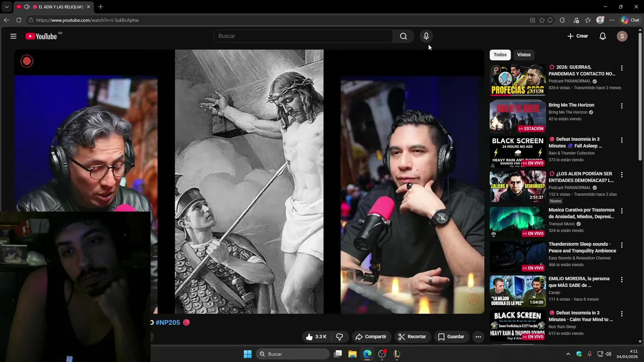The height and width of the screenshot is (362, 644).
Task: Open options for Thunderstorm Sleep sounds video
Action: pyautogui.click(x=622, y=245)
